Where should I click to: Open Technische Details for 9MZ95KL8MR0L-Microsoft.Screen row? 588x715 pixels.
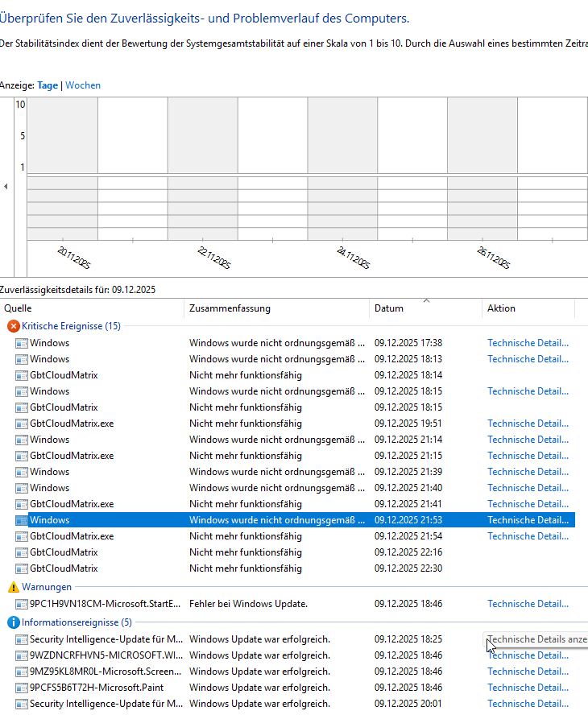point(528,672)
